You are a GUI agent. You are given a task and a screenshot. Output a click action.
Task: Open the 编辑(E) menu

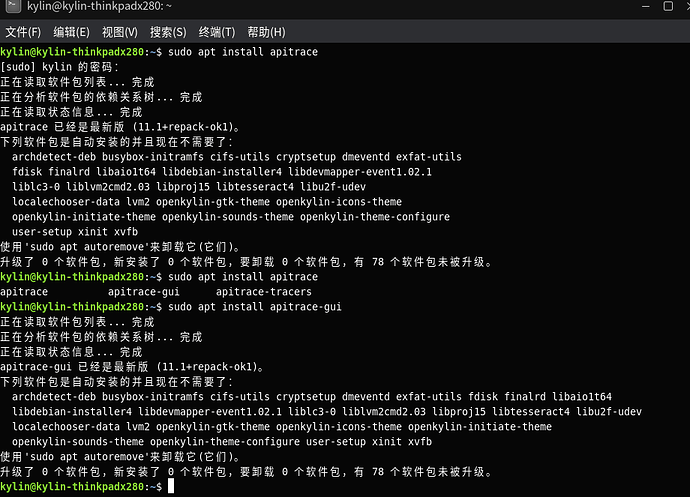click(71, 33)
